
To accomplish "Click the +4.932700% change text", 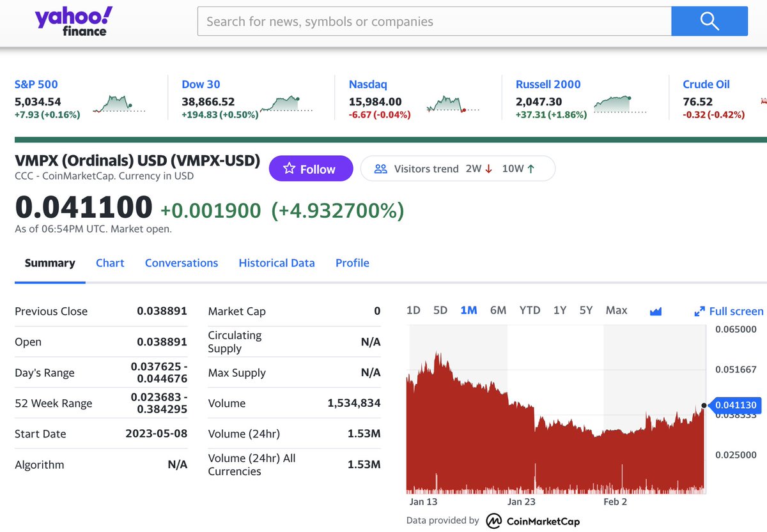I will tap(337, 211).
